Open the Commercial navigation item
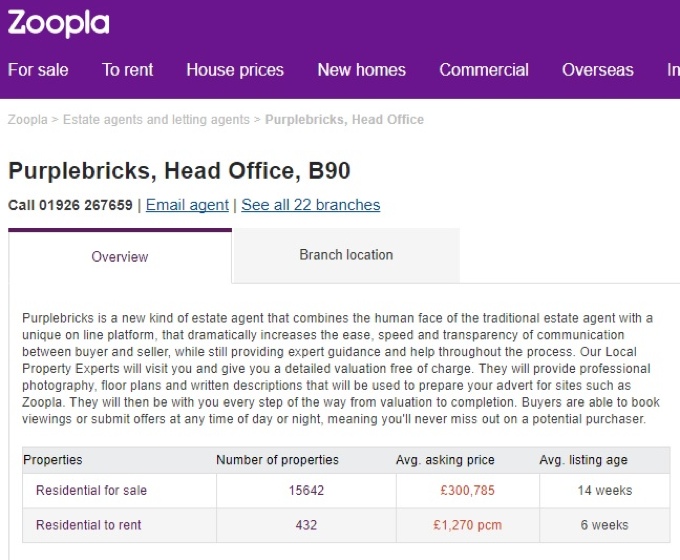 pyautogui.click(x=484, y=70)
